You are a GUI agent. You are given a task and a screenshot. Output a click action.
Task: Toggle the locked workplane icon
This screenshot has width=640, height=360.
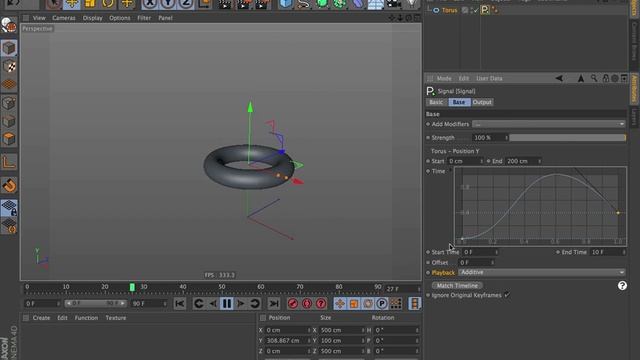click(x=9, y=207)
